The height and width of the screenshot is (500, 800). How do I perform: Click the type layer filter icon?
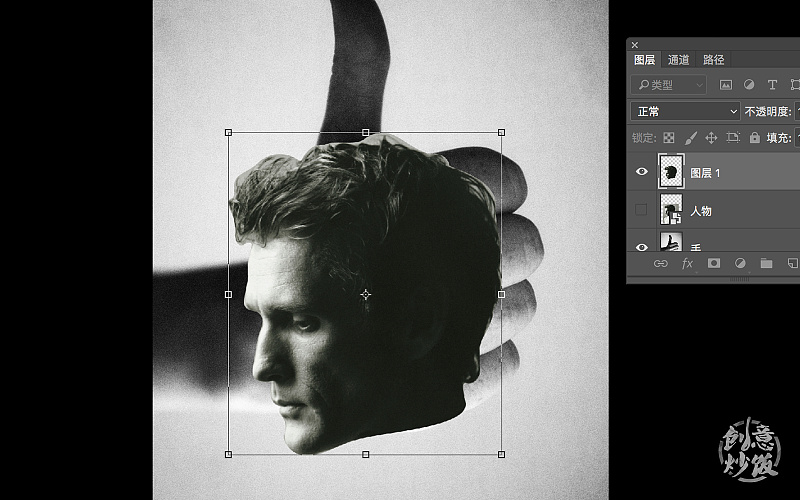point(772,85)
